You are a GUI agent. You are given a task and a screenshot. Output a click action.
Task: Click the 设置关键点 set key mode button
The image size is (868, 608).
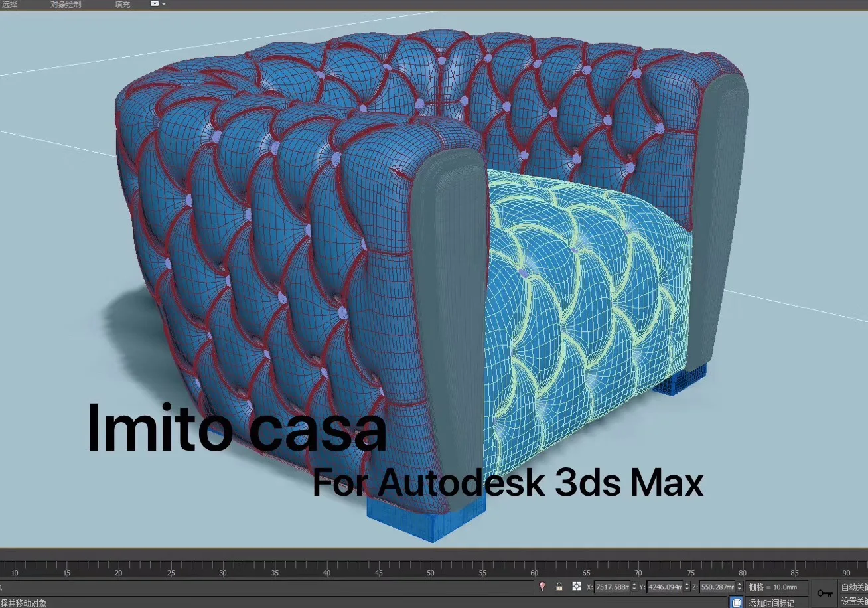[x=854, y=601]
